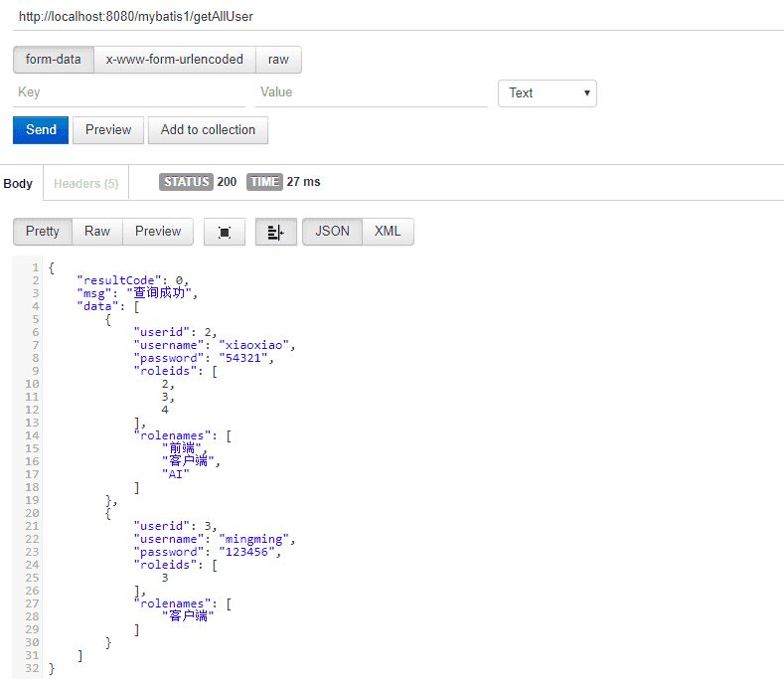Click the request Preview button

(108, 130)
